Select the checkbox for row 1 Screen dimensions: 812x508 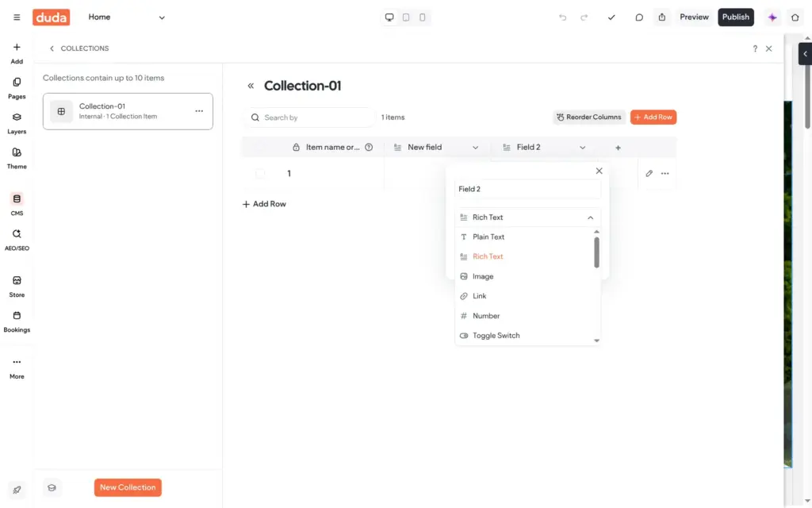[260, 174]
